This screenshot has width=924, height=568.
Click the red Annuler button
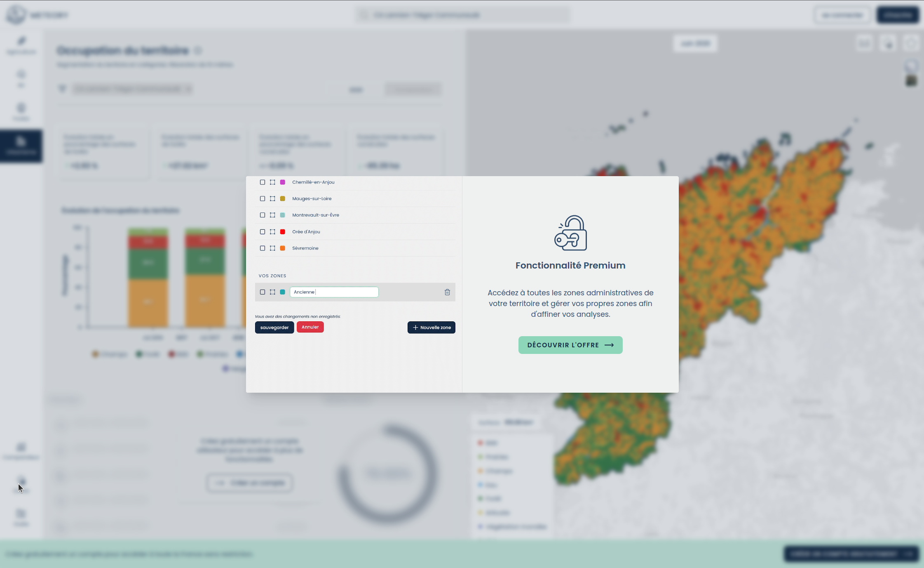310,327
